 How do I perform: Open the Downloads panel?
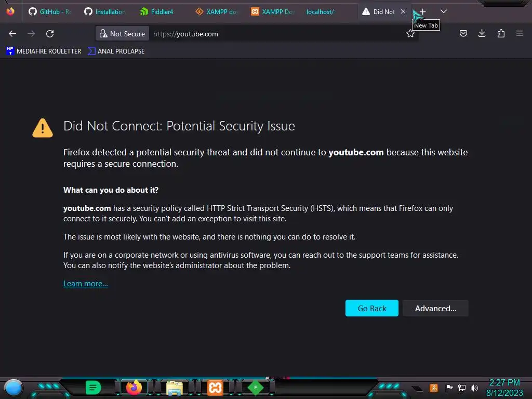(482, 33)
